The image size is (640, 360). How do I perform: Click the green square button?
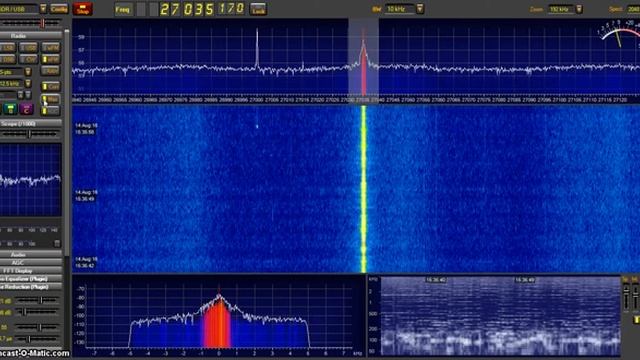click(x=10, y=109)
